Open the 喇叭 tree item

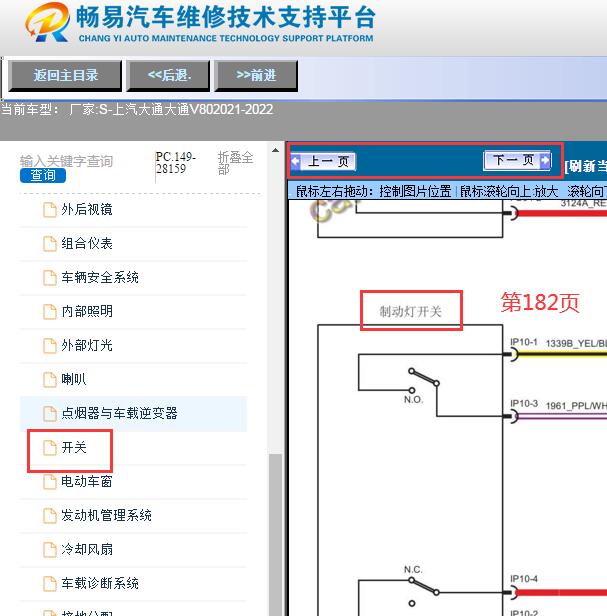pyautogui.click(x=73, y=380)
